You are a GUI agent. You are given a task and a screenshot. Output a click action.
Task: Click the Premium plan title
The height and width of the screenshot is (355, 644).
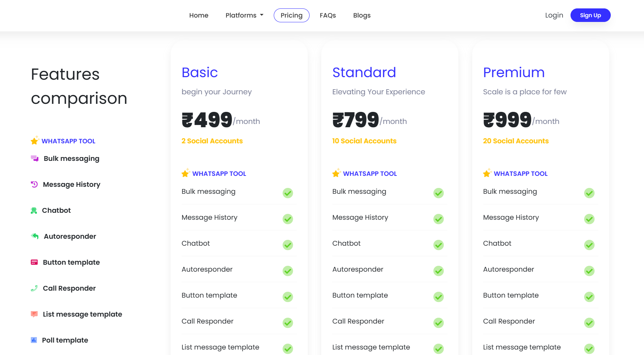[514, 72]
